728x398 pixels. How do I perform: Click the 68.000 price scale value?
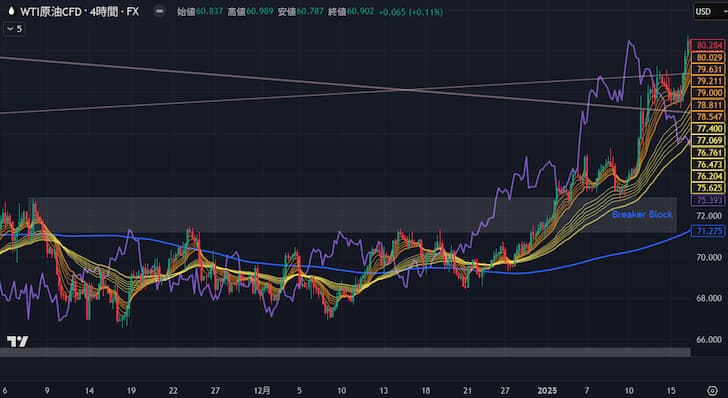(709, 298)
